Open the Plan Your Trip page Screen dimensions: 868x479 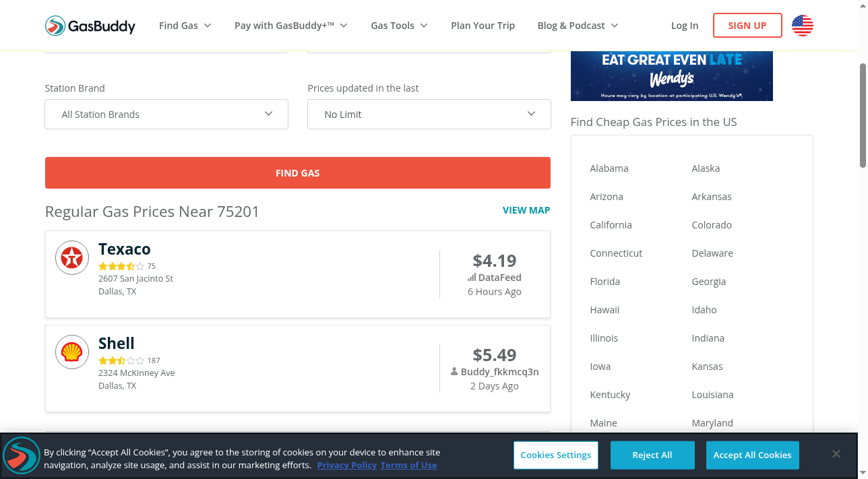(x=483, y=26)
